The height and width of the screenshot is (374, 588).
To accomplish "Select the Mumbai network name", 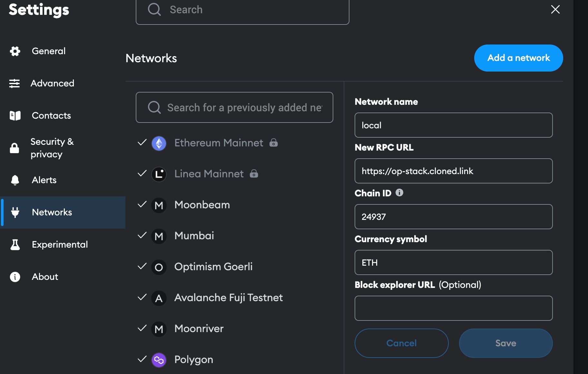I will [x=194, y=236].
